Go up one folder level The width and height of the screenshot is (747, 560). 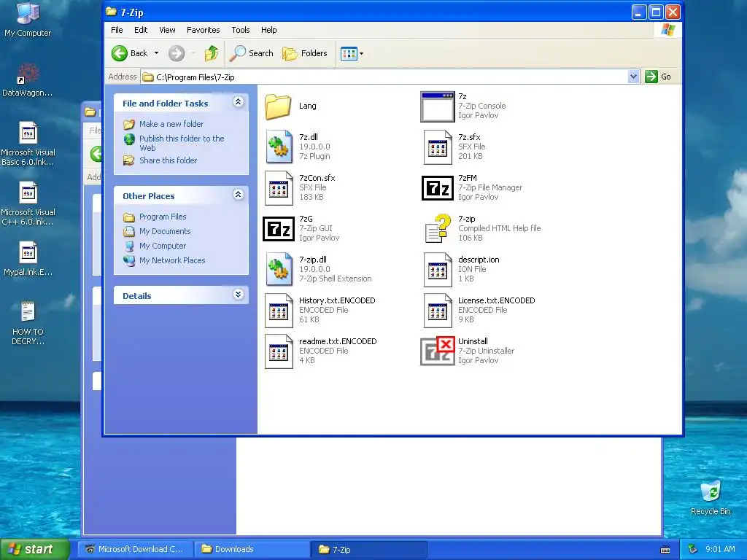click(x=211, y=53)
